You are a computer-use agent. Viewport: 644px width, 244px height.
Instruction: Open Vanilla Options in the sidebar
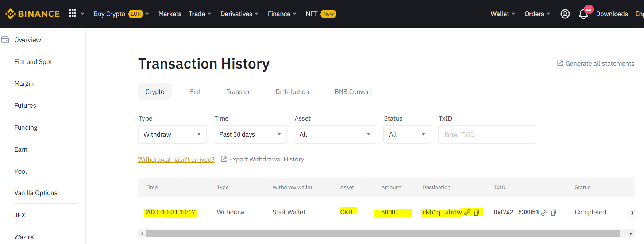(36, 193)
